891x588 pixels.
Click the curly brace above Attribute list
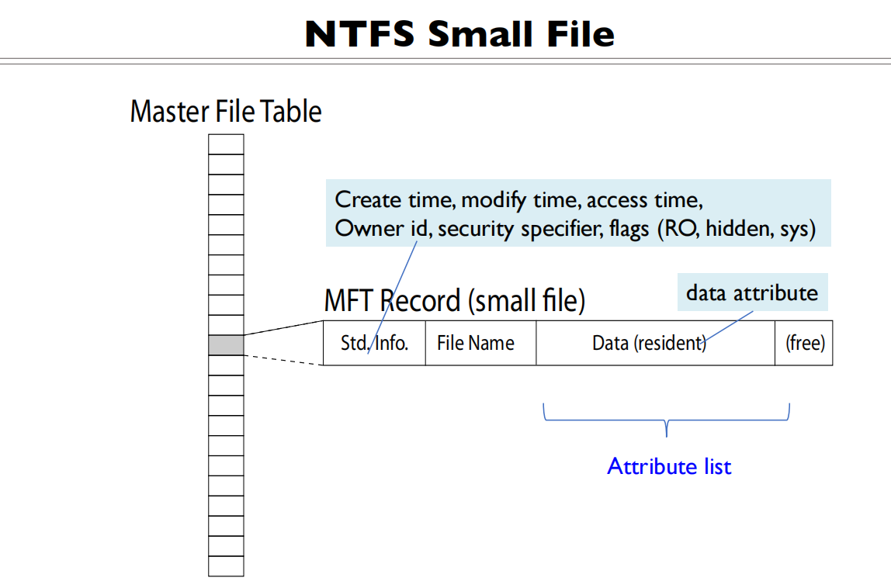click(x=667, y=420)
